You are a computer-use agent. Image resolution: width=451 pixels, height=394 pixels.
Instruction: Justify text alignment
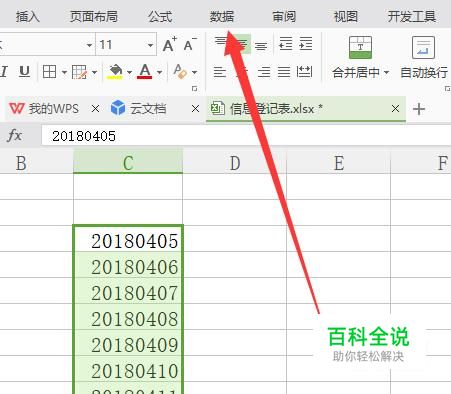coord(284,72)
